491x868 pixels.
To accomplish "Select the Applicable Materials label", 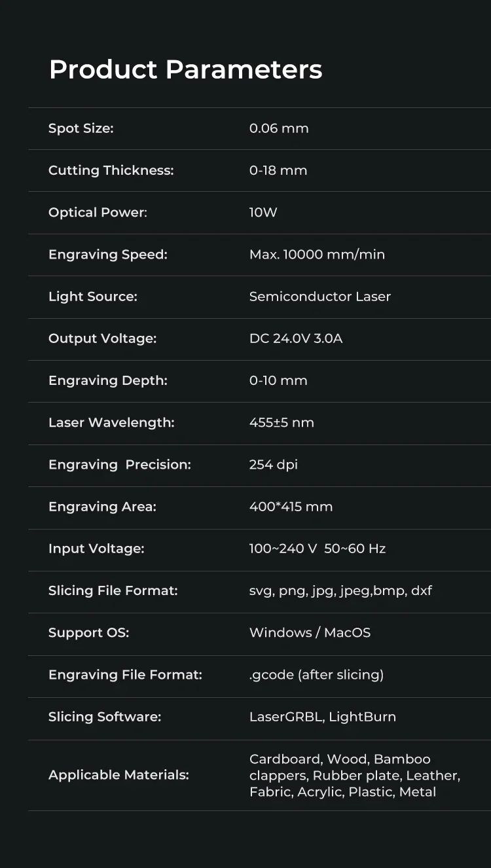I will [118, 775].
